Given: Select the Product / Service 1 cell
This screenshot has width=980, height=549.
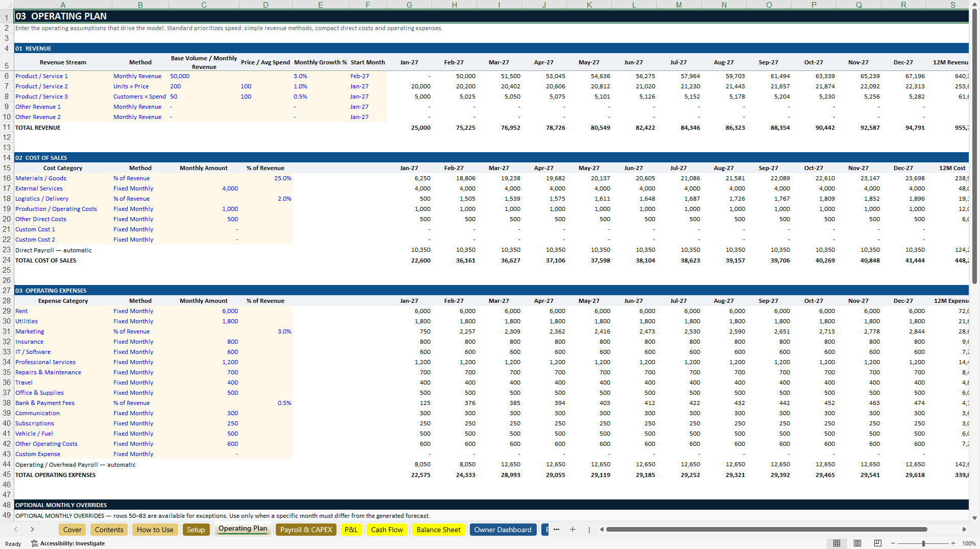Looking at the screenshot, I should [x=63, y=76].
